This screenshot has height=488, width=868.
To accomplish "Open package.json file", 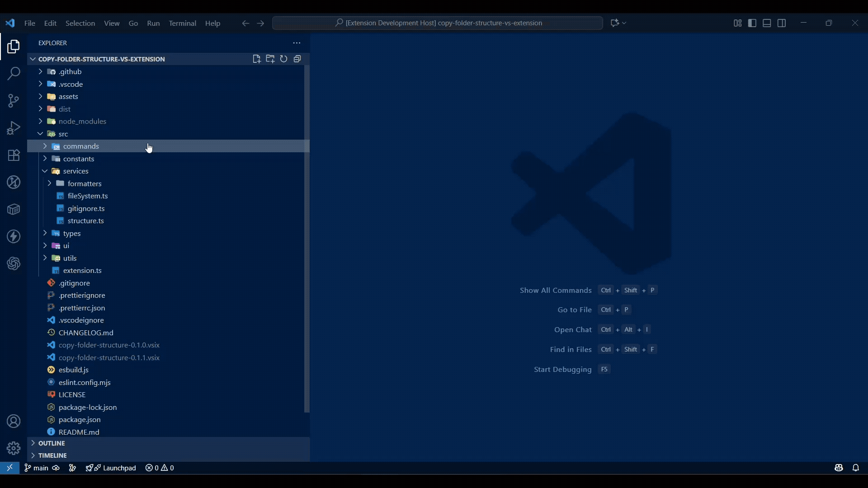I will click(169, 420).
